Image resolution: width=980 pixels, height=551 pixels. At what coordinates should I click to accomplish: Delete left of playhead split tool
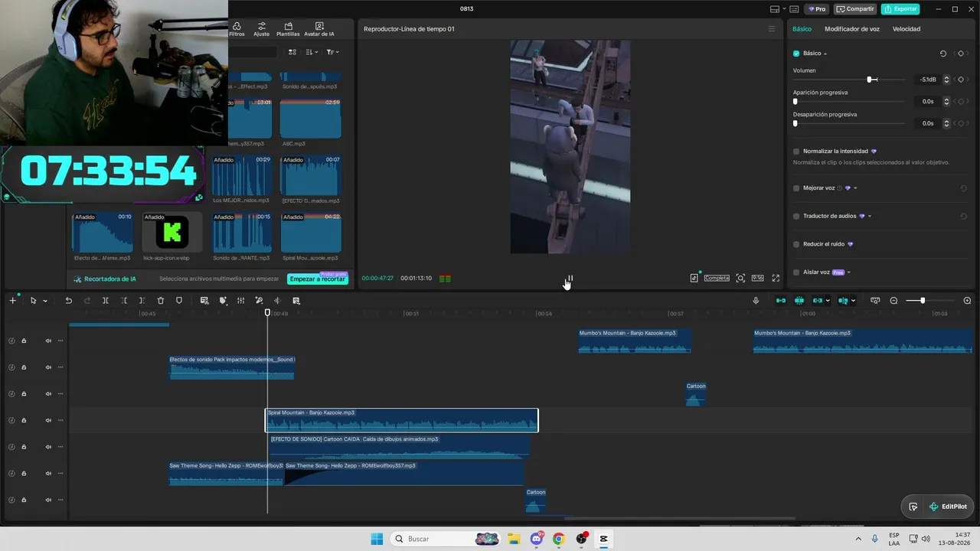pyautogui.click(x=124, y=301)
